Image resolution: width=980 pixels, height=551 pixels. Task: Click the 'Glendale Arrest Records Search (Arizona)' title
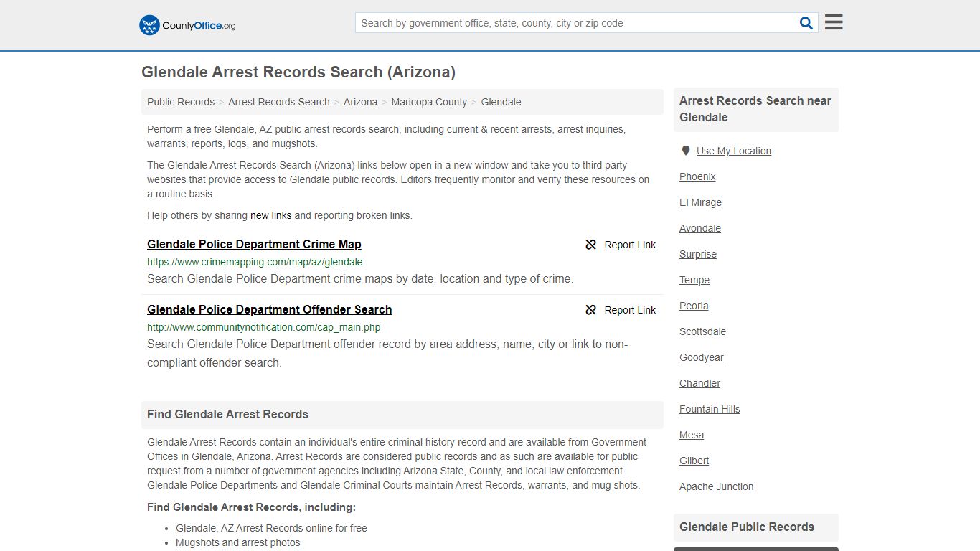point(298,72)
